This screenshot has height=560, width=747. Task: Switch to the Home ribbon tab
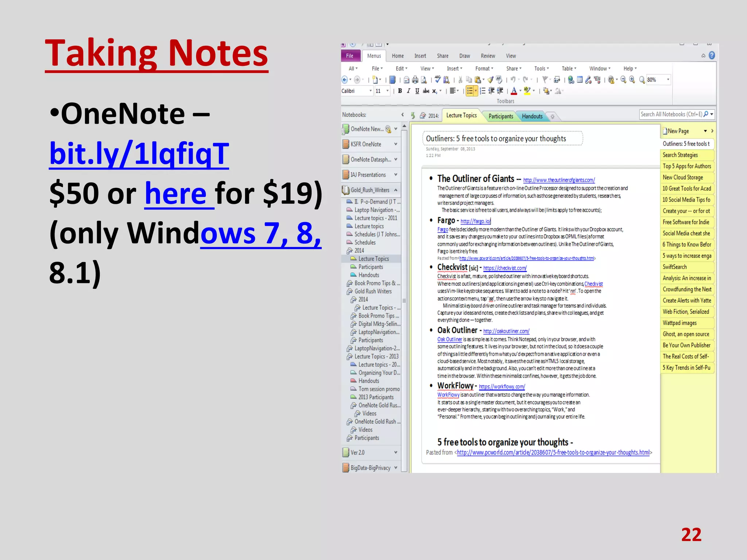[398, 56]
